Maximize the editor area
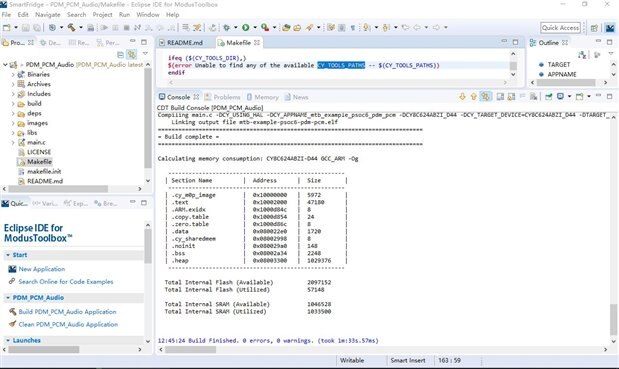The image size is (619, 369). tap(516, 42)
